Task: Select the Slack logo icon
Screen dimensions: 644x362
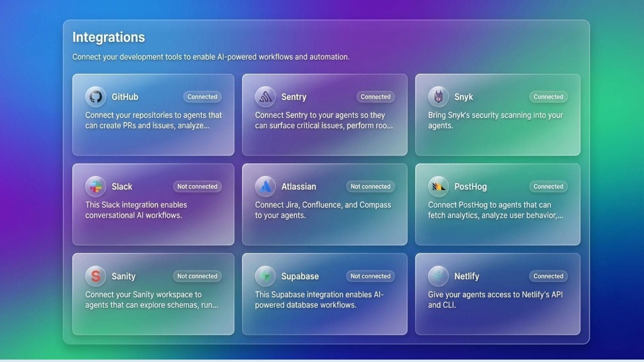Action: click(x=95, y=186)
